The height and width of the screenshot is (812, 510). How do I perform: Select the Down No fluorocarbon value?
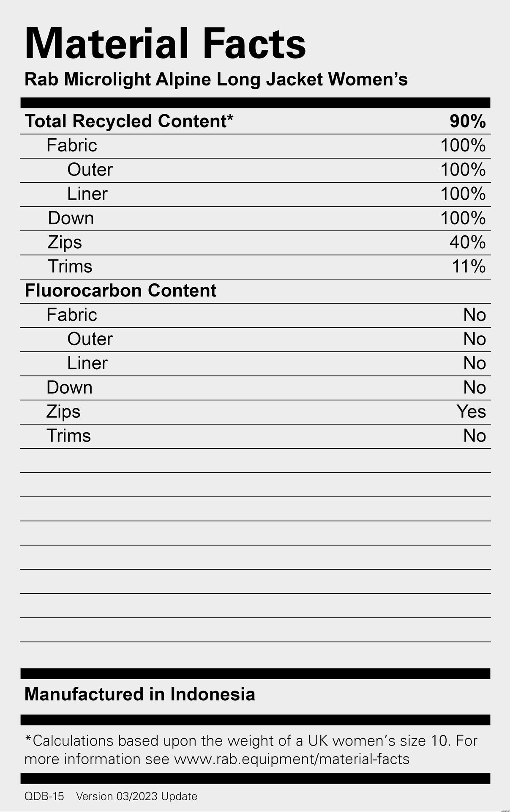coord(475,387)
